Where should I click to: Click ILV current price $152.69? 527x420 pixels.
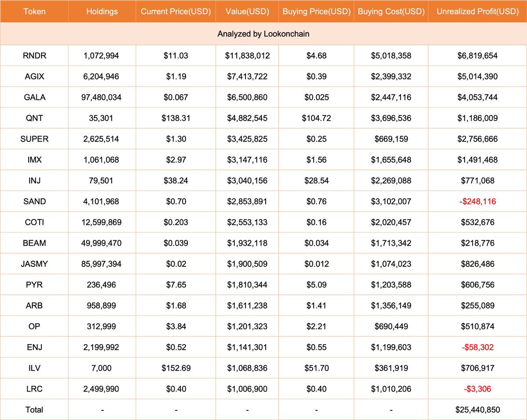coord(176,368)
